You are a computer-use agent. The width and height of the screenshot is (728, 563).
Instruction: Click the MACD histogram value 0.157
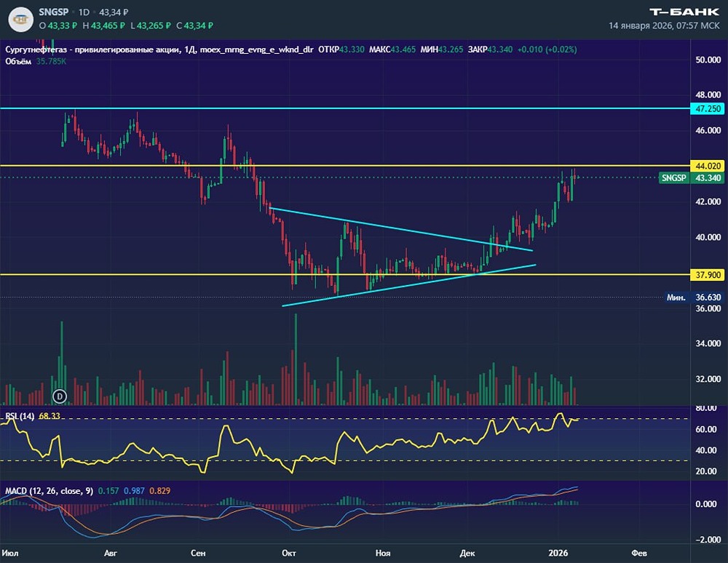[x=108, y=491]
